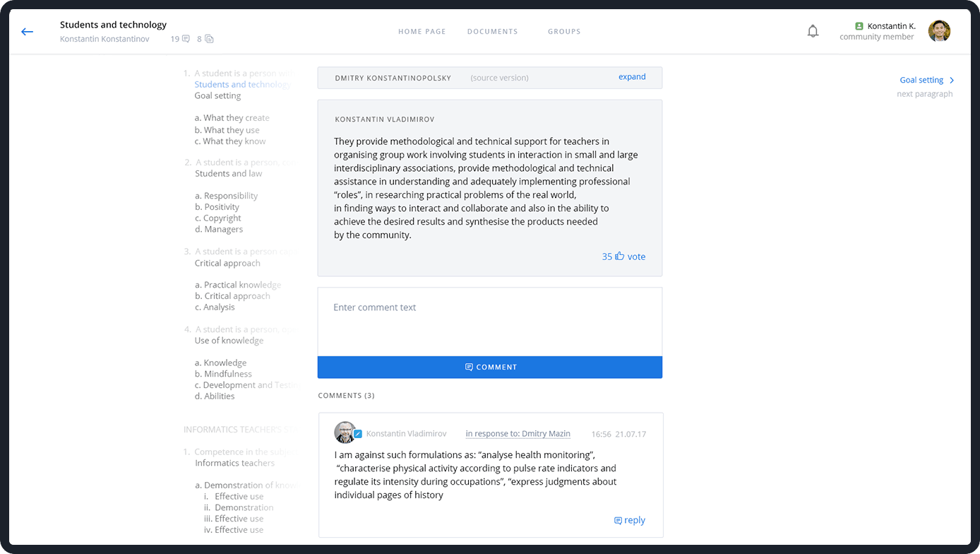Click the 19 comments count icon
The width and height of the screenshot is (980, 554).
[x=186, y=39]
